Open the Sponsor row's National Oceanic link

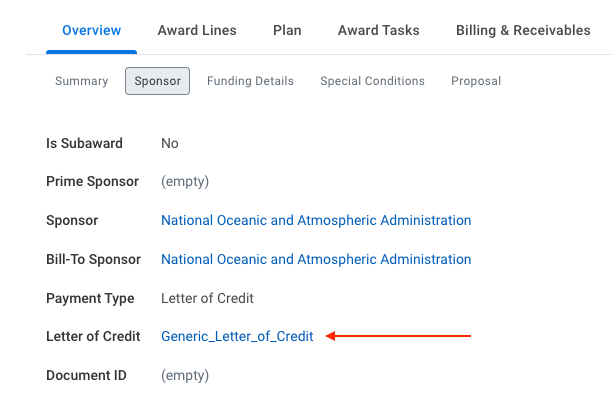pyautogui.click(x=316, y=220)
